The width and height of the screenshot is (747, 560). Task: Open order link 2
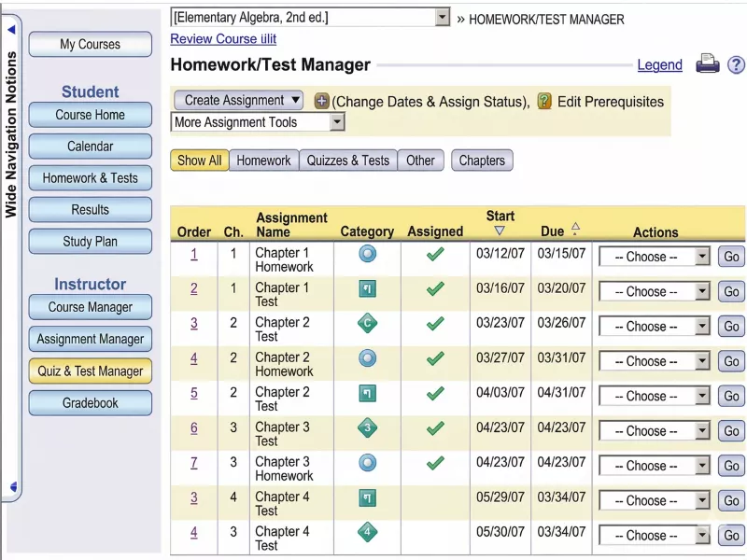tap(194, 288)
